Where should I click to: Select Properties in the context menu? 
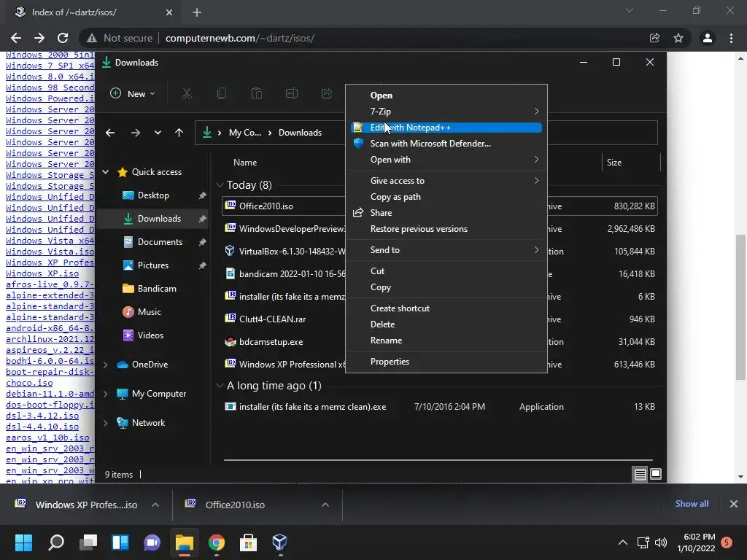pyautogui.click(x=446, y=362)
